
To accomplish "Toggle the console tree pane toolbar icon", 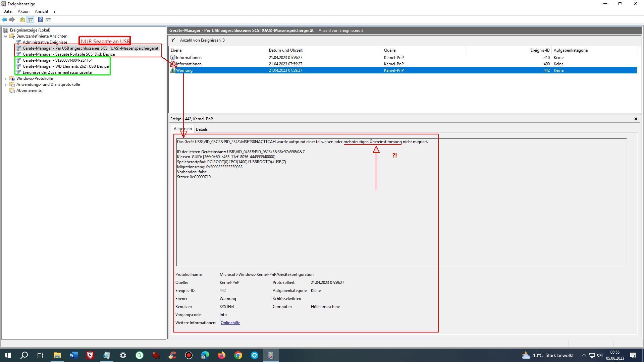I will coord(30,20).
